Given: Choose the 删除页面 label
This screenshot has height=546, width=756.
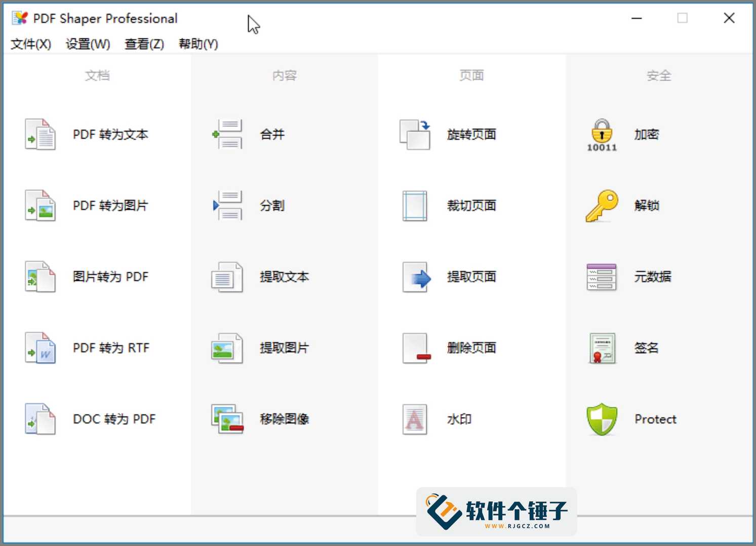Looking at the screenshot, I should (471, 348).
